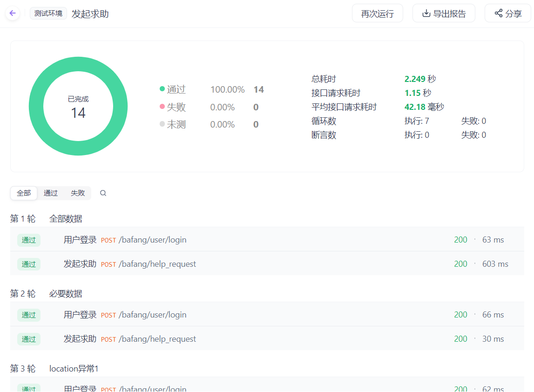Click the 200 status of round 1 用户登录
534x392 pixels.
pyautogui.click(x=460, y=240)
